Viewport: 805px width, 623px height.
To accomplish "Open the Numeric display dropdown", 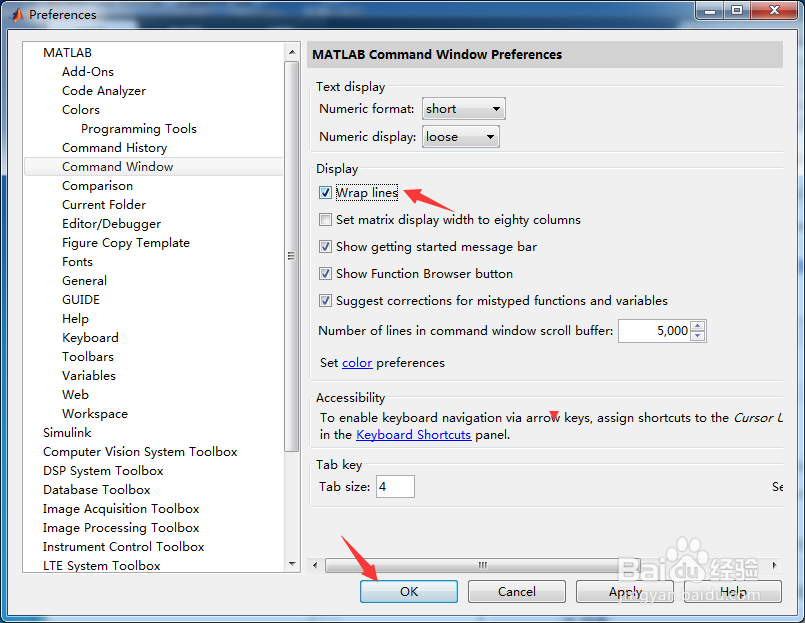I will [461, 137].
